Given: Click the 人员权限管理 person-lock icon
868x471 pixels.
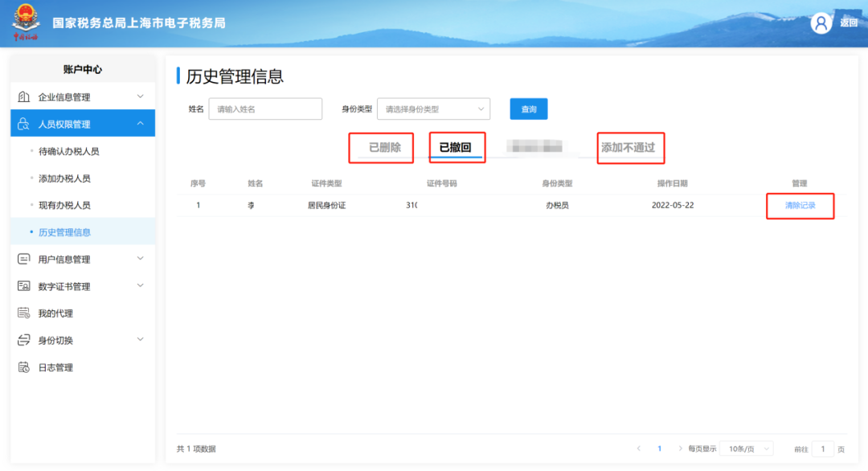Looking at the screenshot, I should click(24, 124).
